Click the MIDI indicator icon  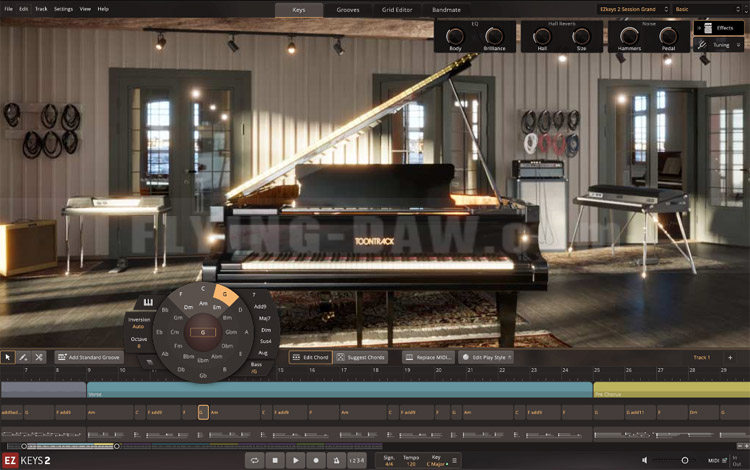pyautogui.click(x=725, y=460)
